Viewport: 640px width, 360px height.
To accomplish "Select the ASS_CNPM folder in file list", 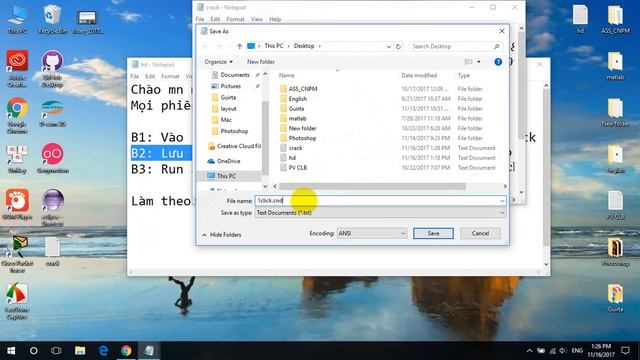I will (x=303, y=89).
